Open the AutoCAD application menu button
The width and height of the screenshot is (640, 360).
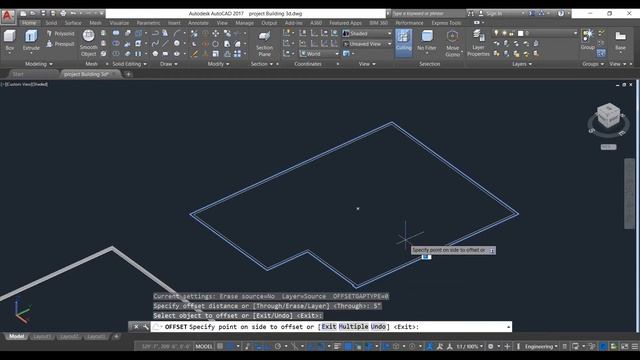click(7, 16)
